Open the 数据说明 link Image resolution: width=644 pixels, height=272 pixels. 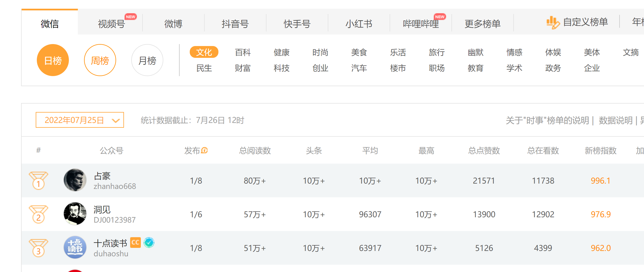(616, 120)
